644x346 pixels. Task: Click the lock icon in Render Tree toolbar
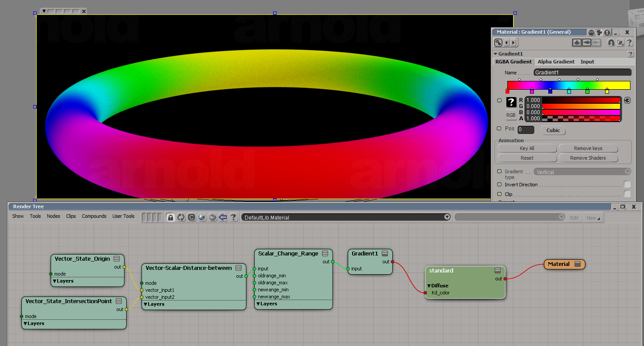(171, 217)
